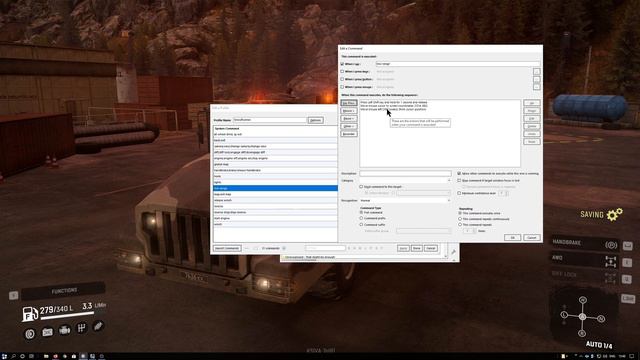The height and width of the screenshot is (360, 640).
Task: Select the 'back out' command row
Action: point(275,140)
